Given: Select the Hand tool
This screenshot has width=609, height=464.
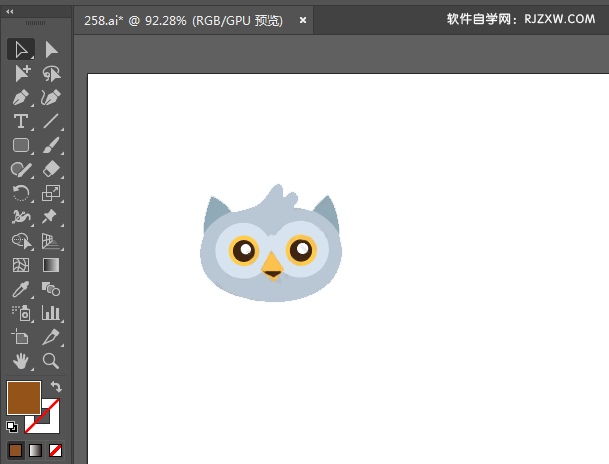Looking at the screenshot, I should (x=21, y=361).
